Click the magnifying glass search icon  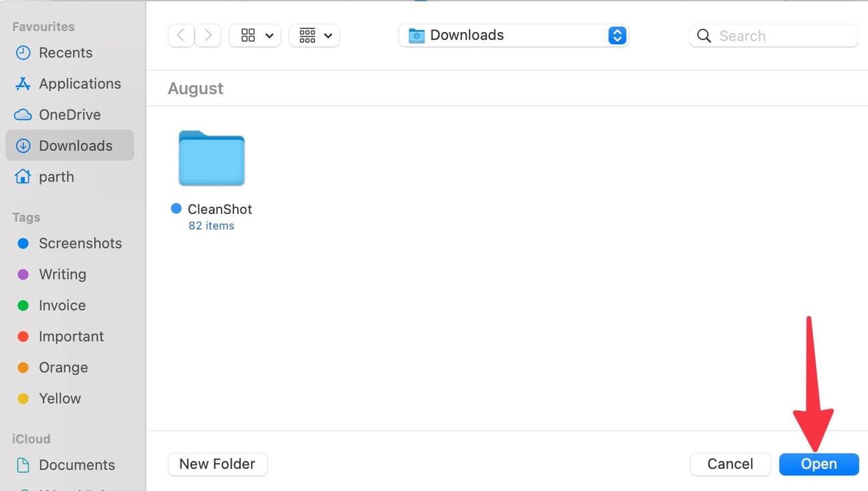pyautogui.click(x=704, y=35)
